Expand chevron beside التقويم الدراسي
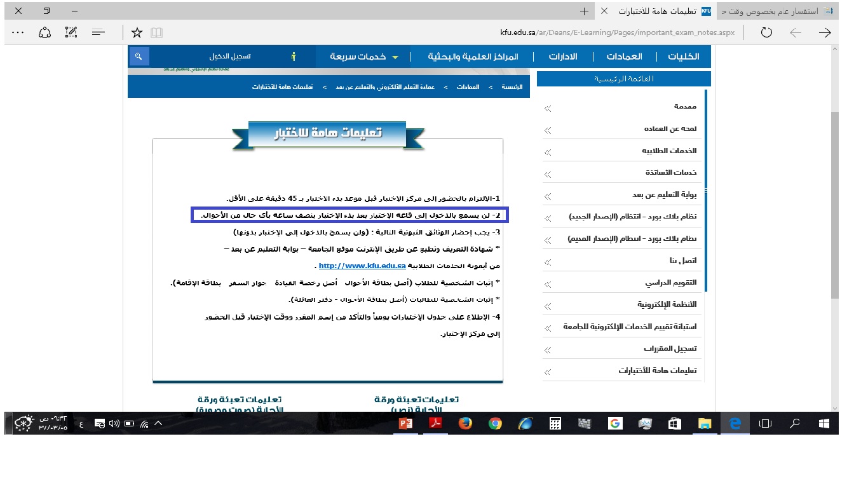This screenshot has height=488, width=868. click(548, 285)
